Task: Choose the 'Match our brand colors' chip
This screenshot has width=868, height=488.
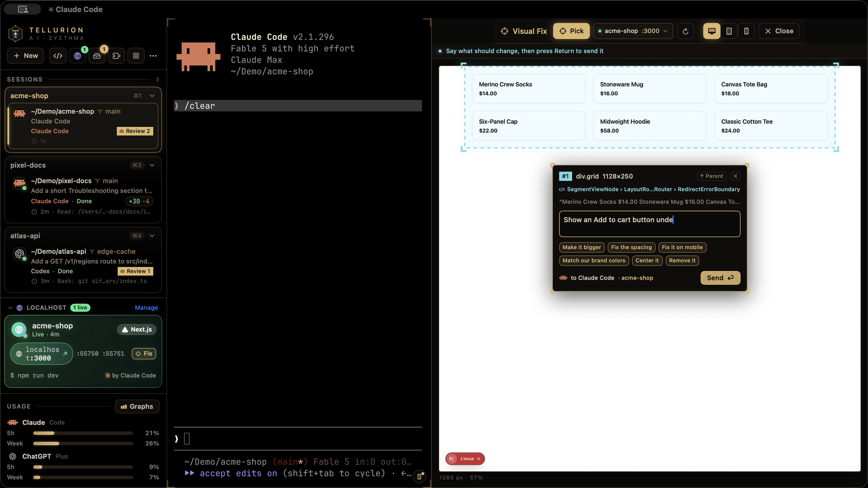Action: 594,260
